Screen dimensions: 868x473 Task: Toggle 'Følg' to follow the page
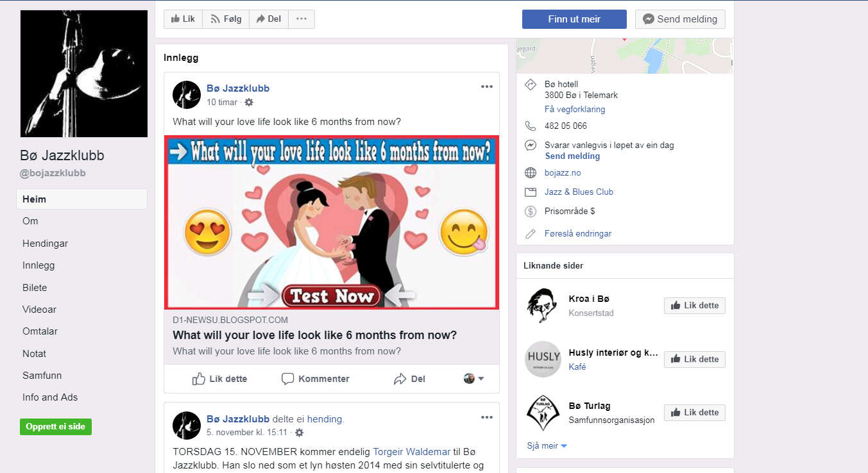tap(226, 19)
